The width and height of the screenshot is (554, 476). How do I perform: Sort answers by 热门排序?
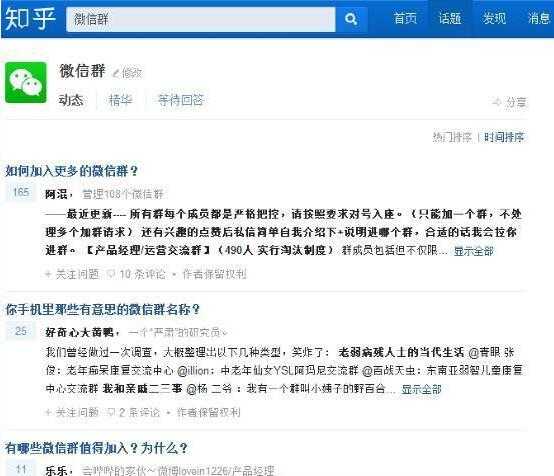point(452,137)
